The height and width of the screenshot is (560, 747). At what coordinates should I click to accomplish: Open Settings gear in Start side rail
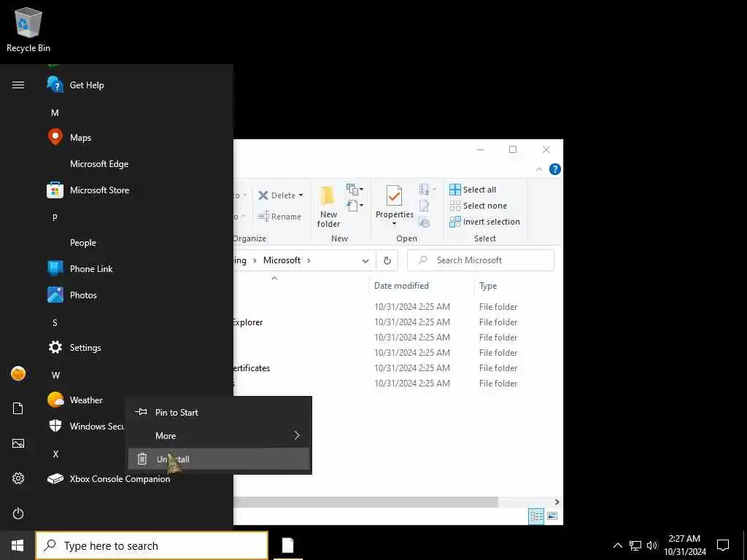coord(18,478)
